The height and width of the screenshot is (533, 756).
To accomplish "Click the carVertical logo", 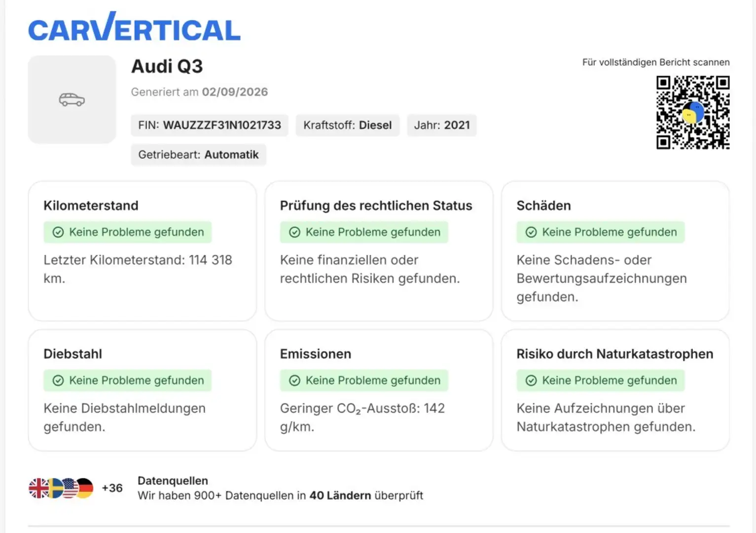I will coord(134,27).
